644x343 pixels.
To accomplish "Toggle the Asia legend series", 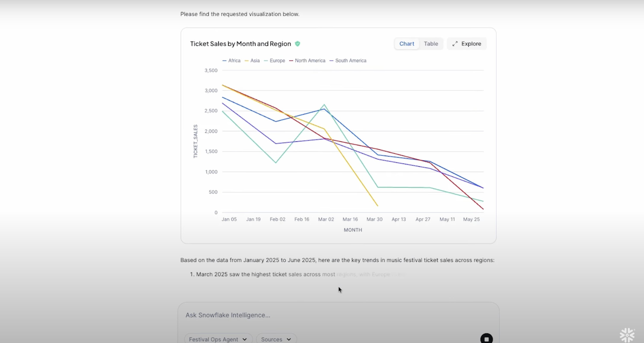I will pyautogui.click(x=252, y=61).
